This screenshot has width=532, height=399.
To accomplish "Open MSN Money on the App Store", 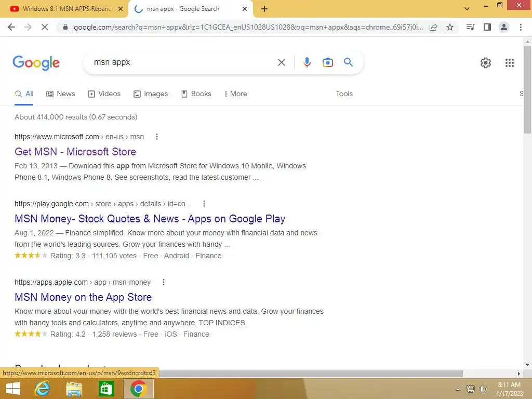I will click(83, 297).
